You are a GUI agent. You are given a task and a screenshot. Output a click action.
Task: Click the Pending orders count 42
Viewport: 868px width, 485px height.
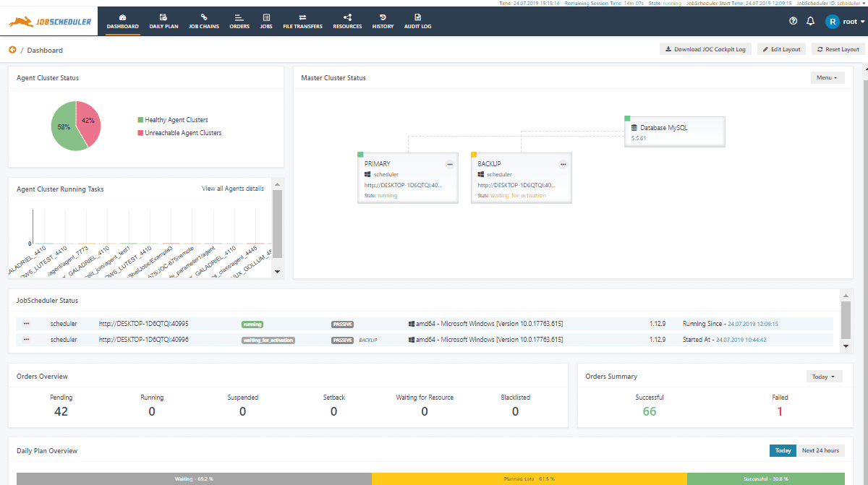click(x=61, y=411)
